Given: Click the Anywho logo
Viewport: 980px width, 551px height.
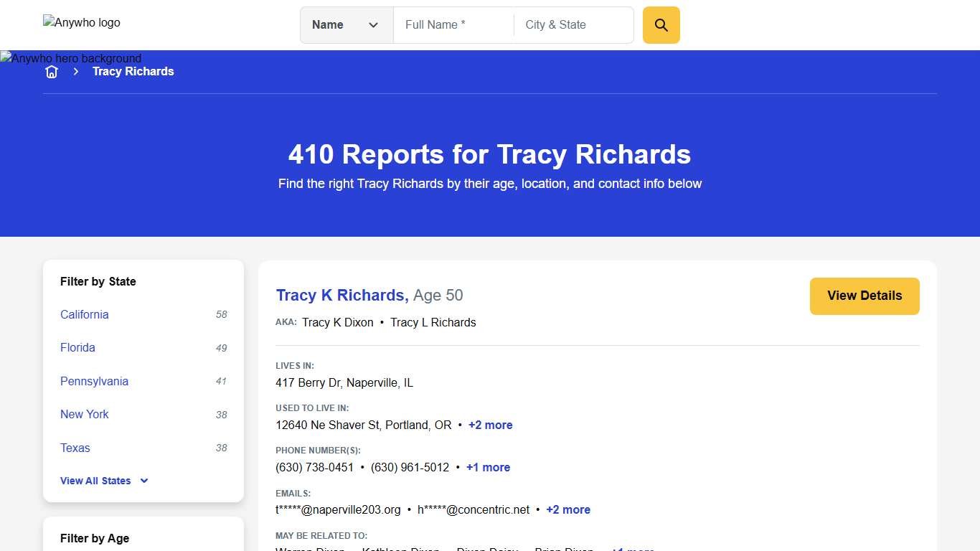Looking at the screenshot, I should point(81,22).
